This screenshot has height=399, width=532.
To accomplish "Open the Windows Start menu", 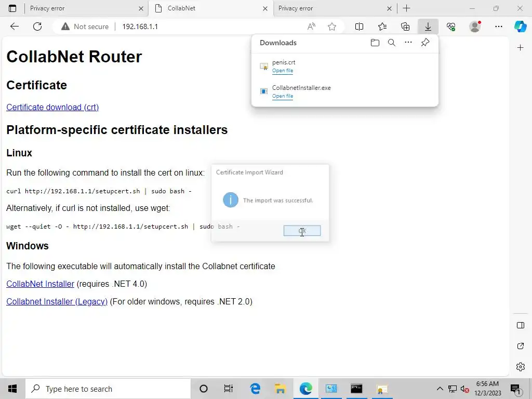I will (x=12, y=389).
